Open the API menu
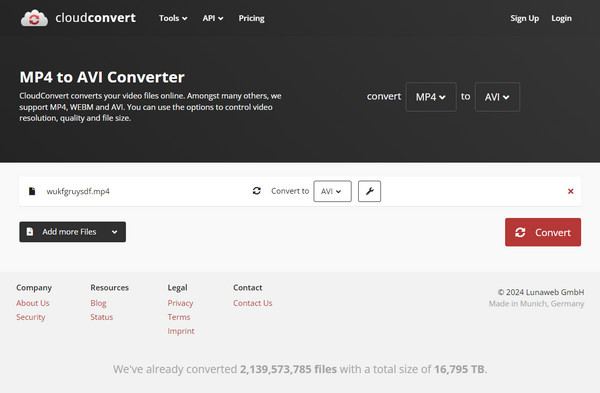This screenshot has height=393, width=600. click(213, 18)
